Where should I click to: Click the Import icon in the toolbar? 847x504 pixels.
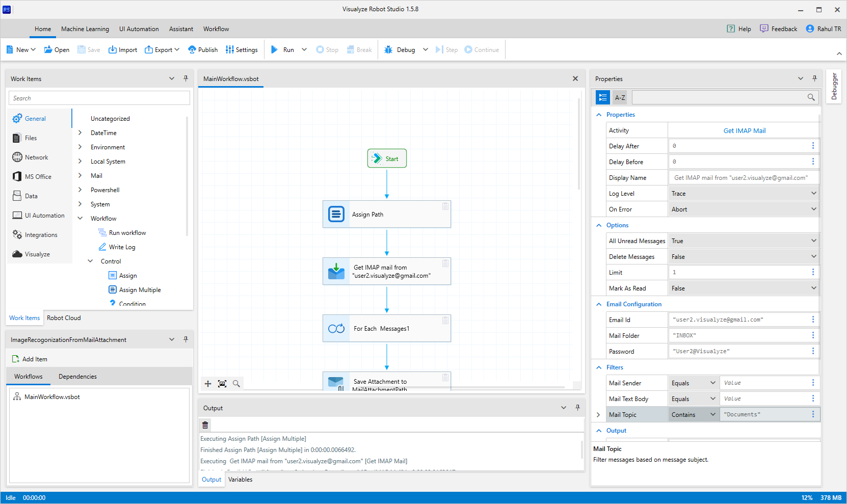[x=113, y=49]
